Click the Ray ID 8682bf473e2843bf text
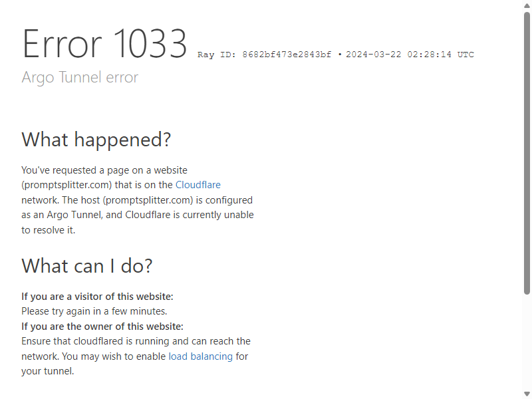The width and height of the screenshot is (532, 399). pyautogui.click(x=264, y=55)
